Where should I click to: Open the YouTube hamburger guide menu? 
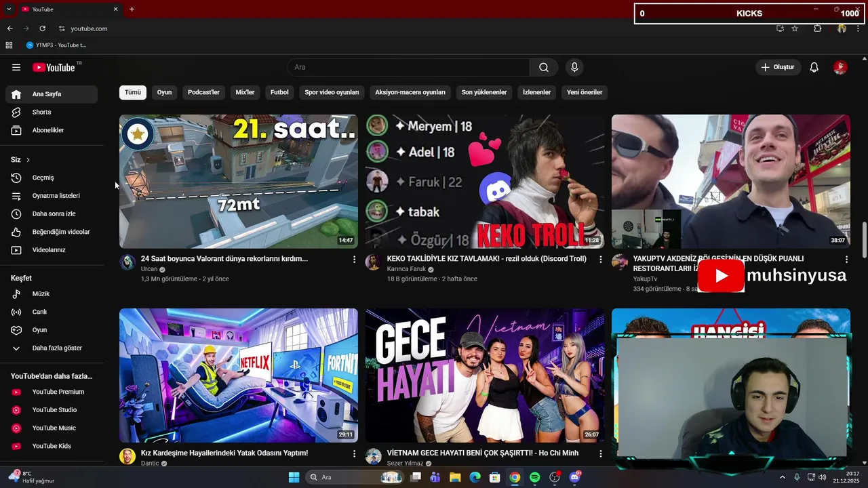pyautogui.click(x=16, y=67)
